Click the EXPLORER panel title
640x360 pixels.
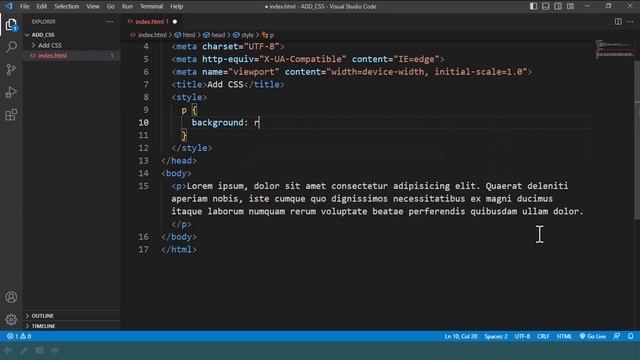pyautogui.click(x=44, y=22)
